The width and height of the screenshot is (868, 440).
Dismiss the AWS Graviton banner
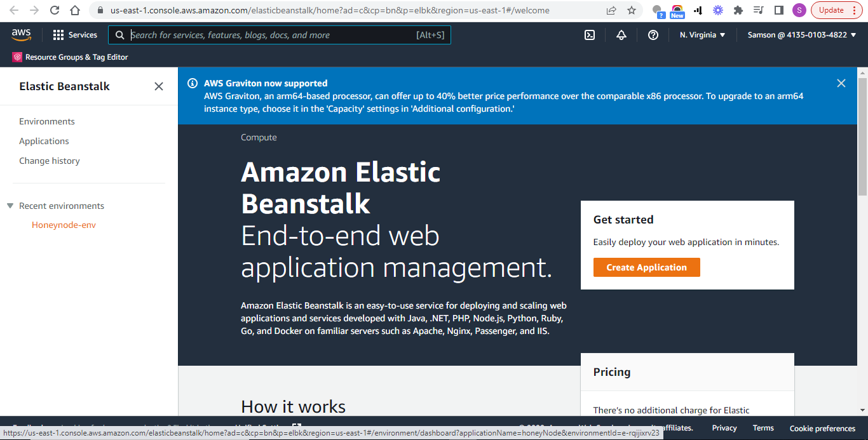841,83
